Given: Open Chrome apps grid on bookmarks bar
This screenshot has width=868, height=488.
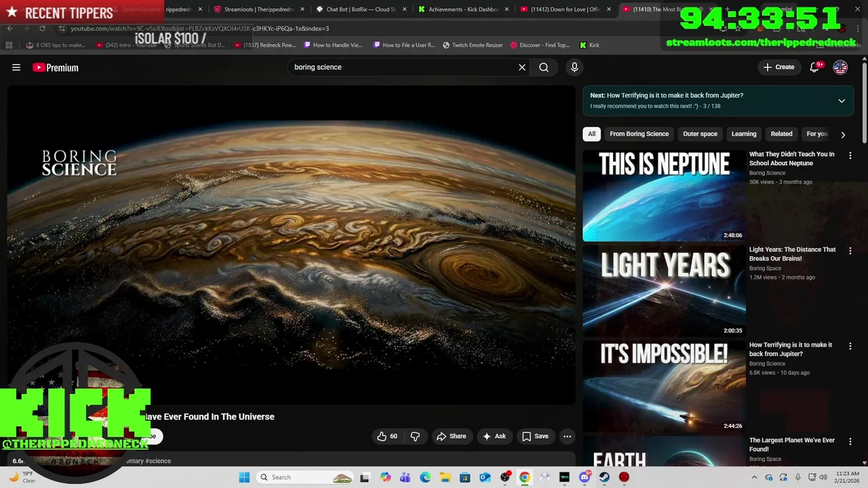Looking at the screenshot, I should click(x=9, y=45).
